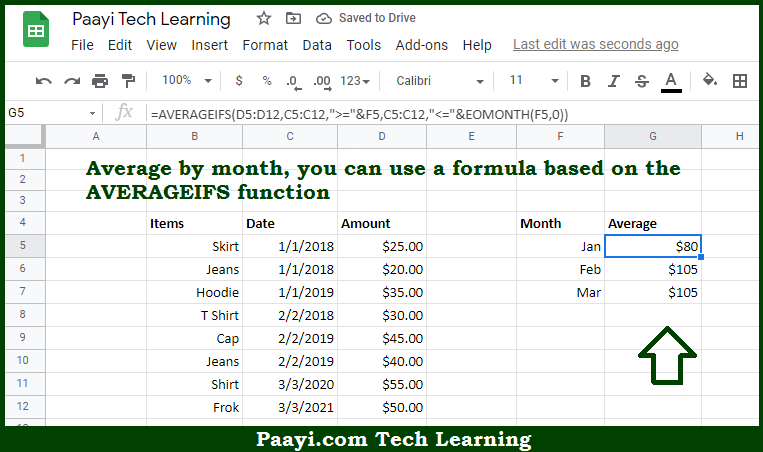Screen dimensions: 763x452
Task: Select row 5 header
Action: coord(23,245)
